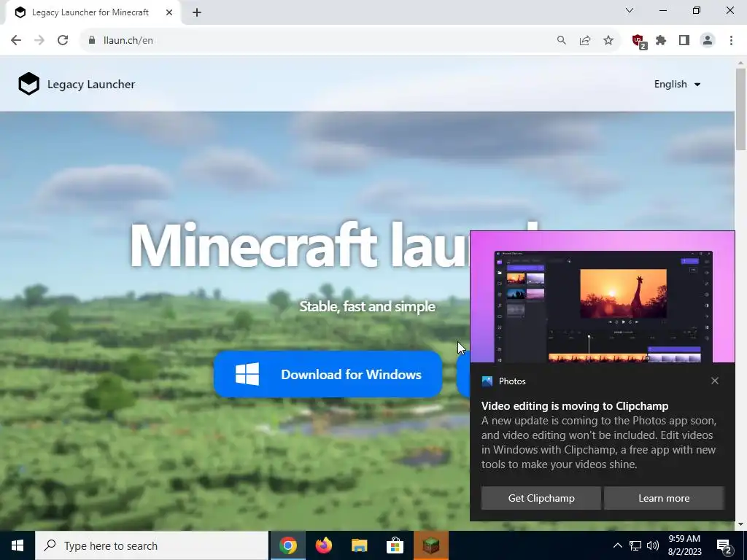This screenshot has height=560, width=747.
Task: Click Get Clipchamp button
Action: (x=541, y=498)
